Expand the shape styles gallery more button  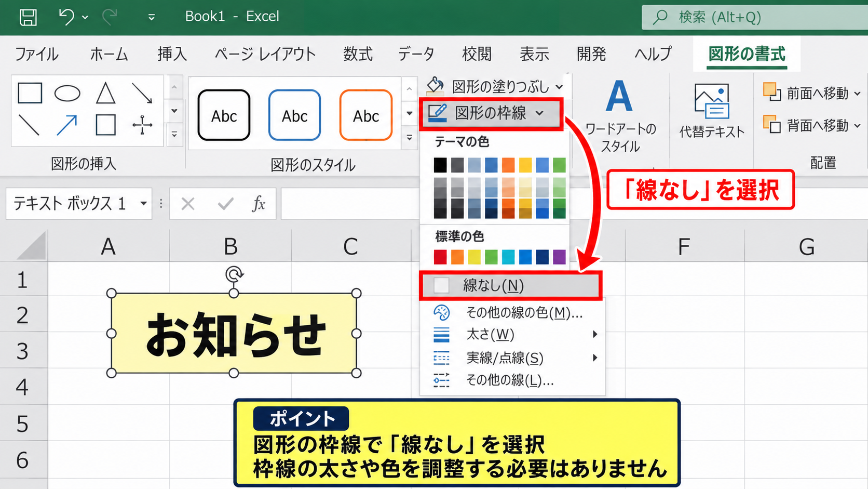(x=410, y=138)
